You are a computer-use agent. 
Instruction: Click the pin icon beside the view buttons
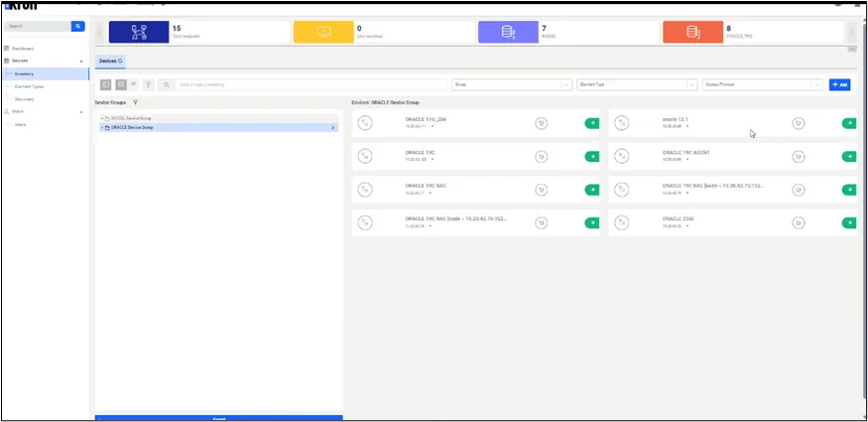pos(149,84)
